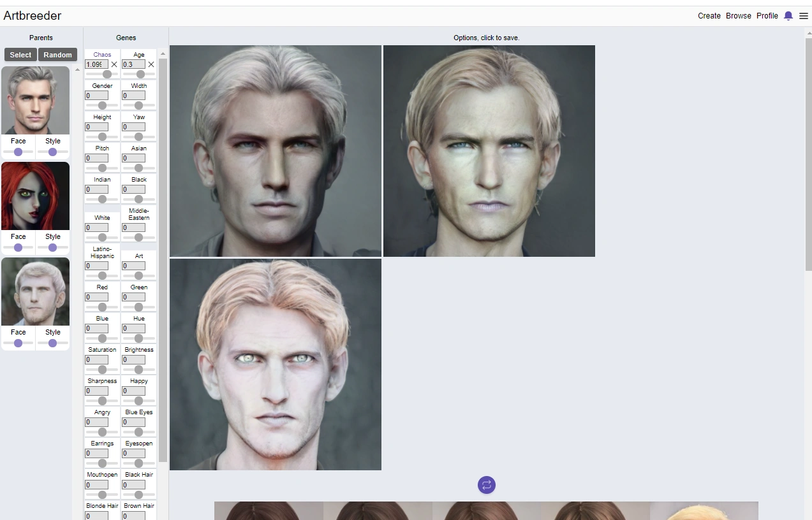Click the Select parents button
The width and height of the screenshot is (812, 520).
(x=20, y=55)
